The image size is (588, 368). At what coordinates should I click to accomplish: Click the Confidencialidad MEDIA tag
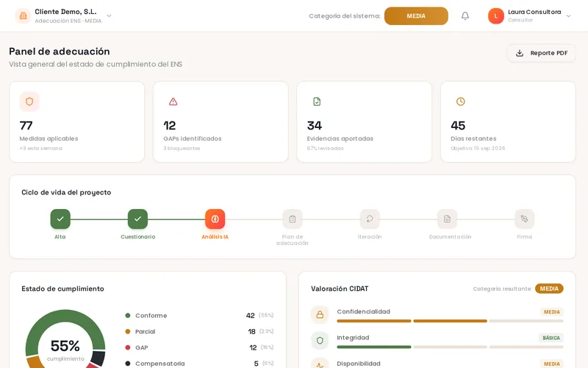click(552, 312)
